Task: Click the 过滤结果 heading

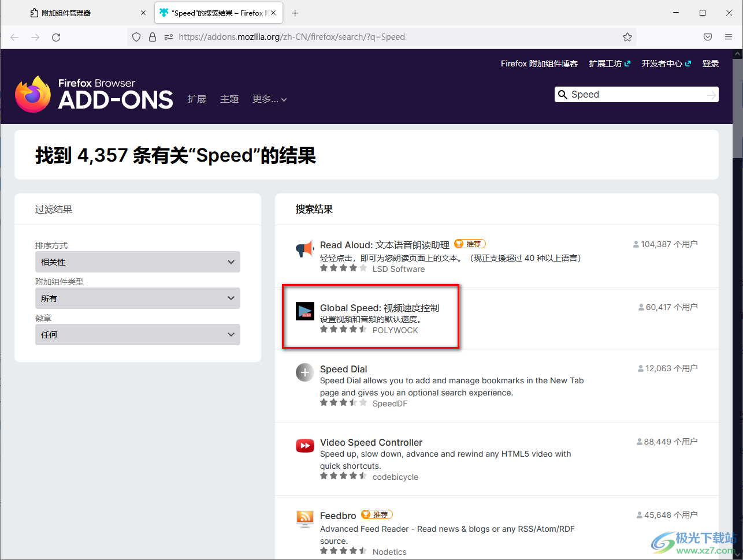Action: 54,209
